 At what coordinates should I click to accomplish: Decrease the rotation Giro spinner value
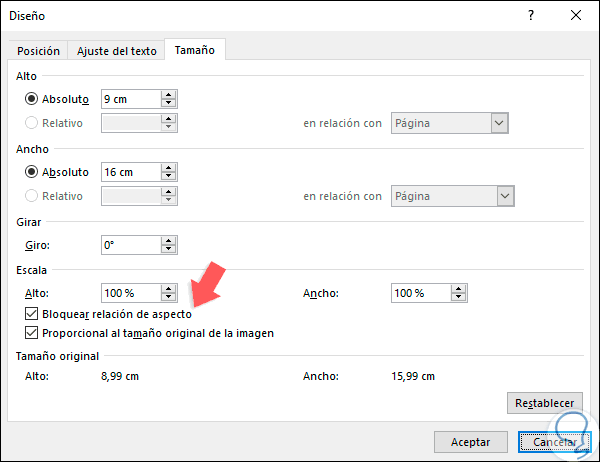point(169,249)
